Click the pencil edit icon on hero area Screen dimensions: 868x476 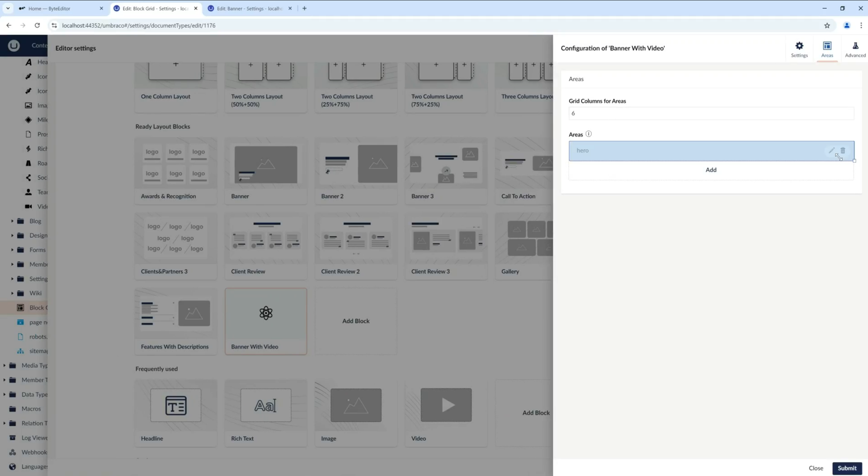click(831, 150)
